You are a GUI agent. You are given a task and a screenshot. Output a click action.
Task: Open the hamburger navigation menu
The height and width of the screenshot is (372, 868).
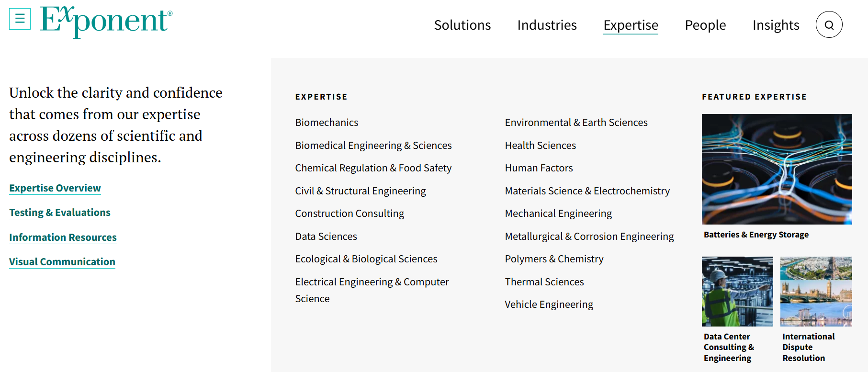click(20, 19)
